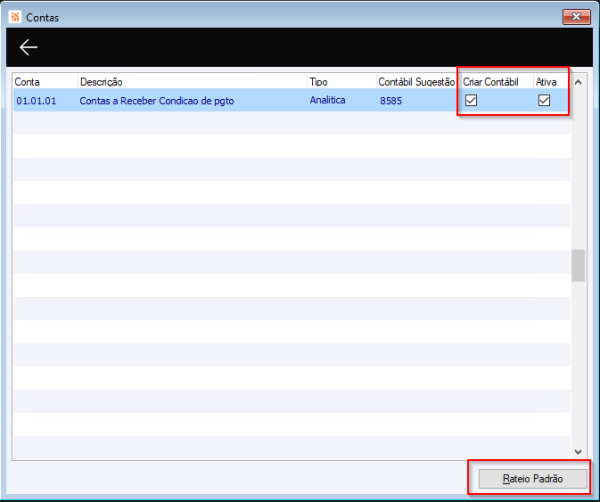Click the '8585' suggestion cell
The image size is (600, 502).
pyautogui.click(x=391, y=101)
